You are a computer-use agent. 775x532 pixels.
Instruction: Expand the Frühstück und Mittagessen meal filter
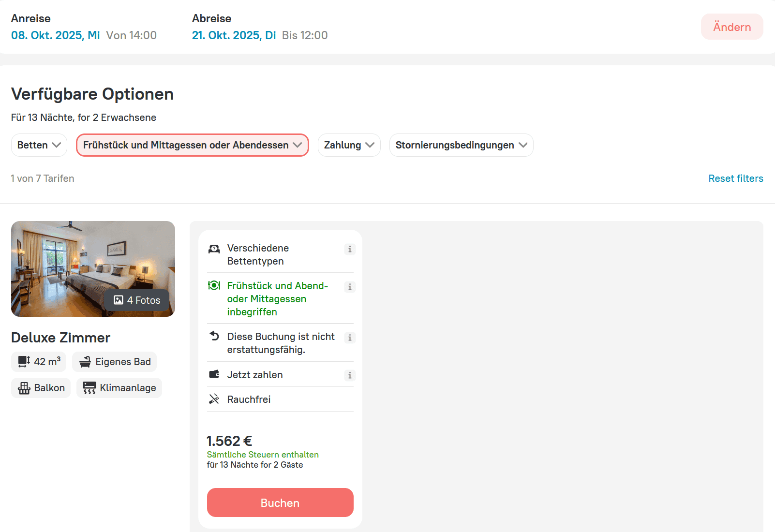pyautogui.click(x=192, y=145)
